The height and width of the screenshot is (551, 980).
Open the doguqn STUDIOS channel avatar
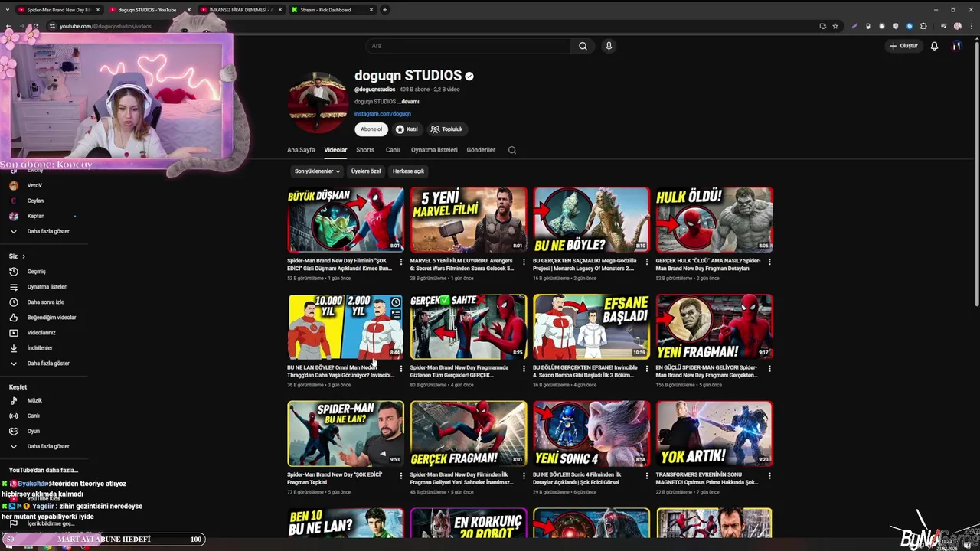tap(318, 103)
